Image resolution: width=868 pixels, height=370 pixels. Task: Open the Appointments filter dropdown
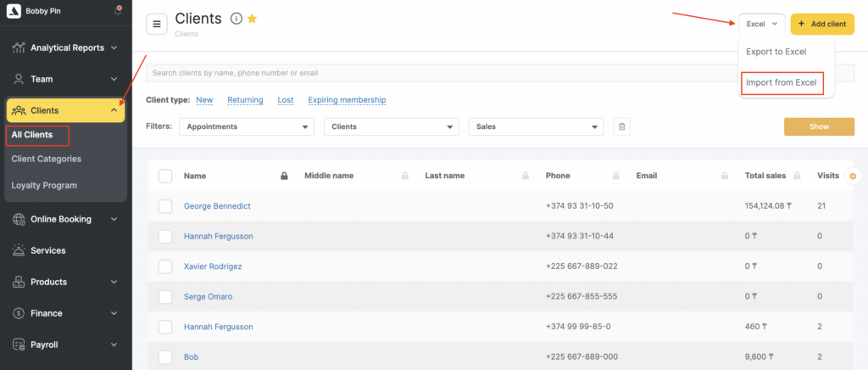coord(246,126)
